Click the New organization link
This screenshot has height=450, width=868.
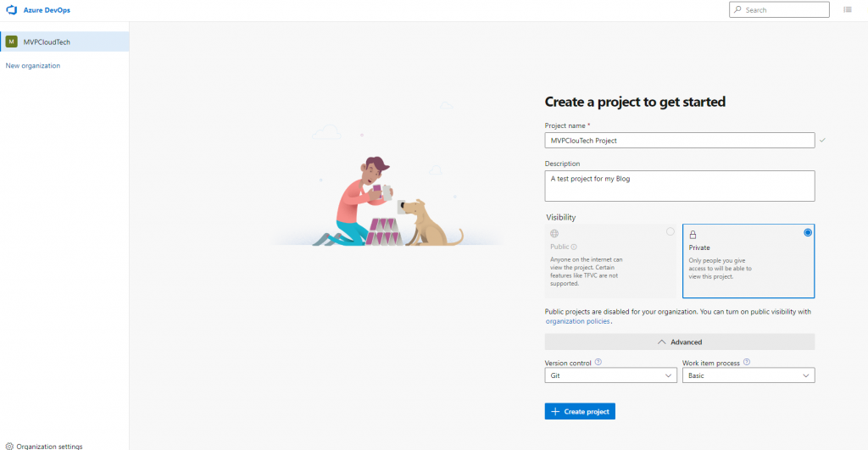[33, 65]
